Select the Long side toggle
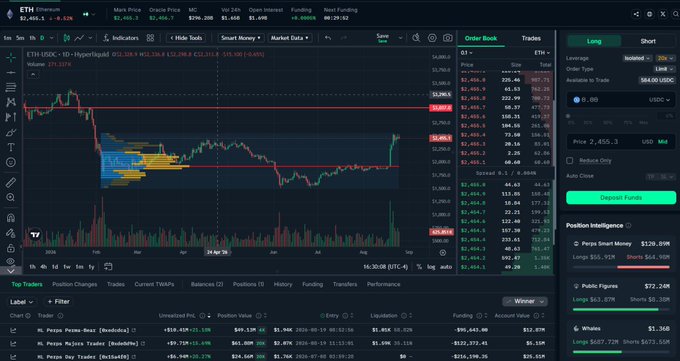Viewport: 680px width, 361px height. [x=594, y=41]
